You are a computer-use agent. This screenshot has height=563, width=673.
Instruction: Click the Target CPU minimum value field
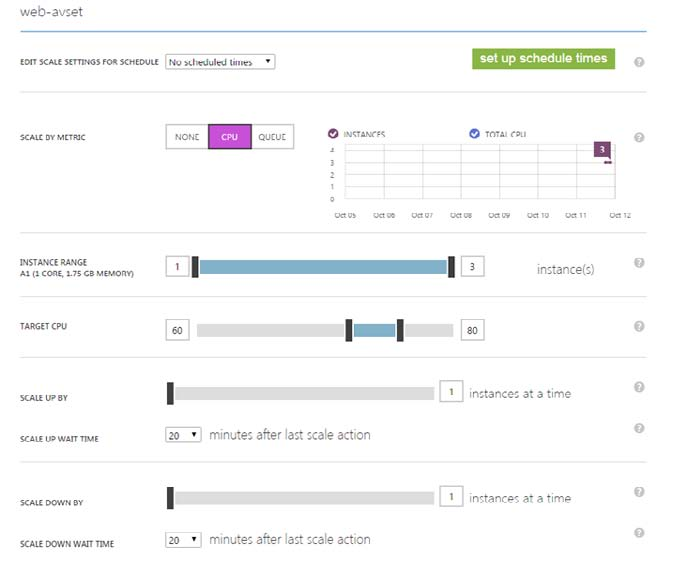pyautogui.click(x=177, y=331)
